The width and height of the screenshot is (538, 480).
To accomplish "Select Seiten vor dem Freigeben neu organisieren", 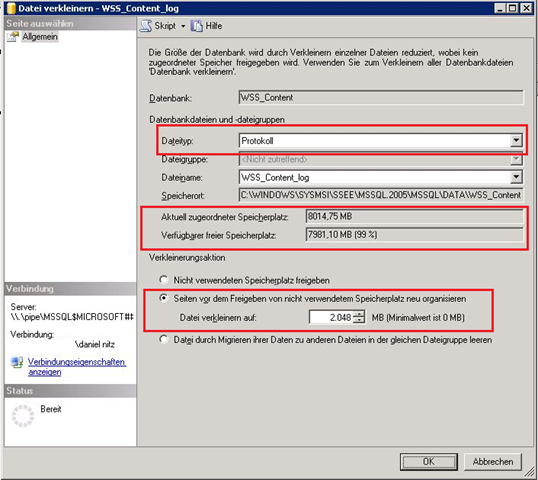I will click(164, 298).
